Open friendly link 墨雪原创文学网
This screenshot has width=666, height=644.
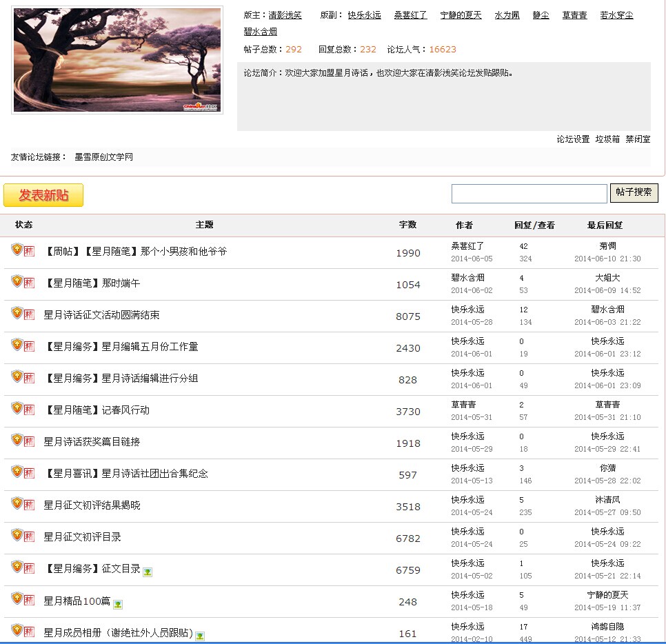pyautogui.click(x=103, y=157)
